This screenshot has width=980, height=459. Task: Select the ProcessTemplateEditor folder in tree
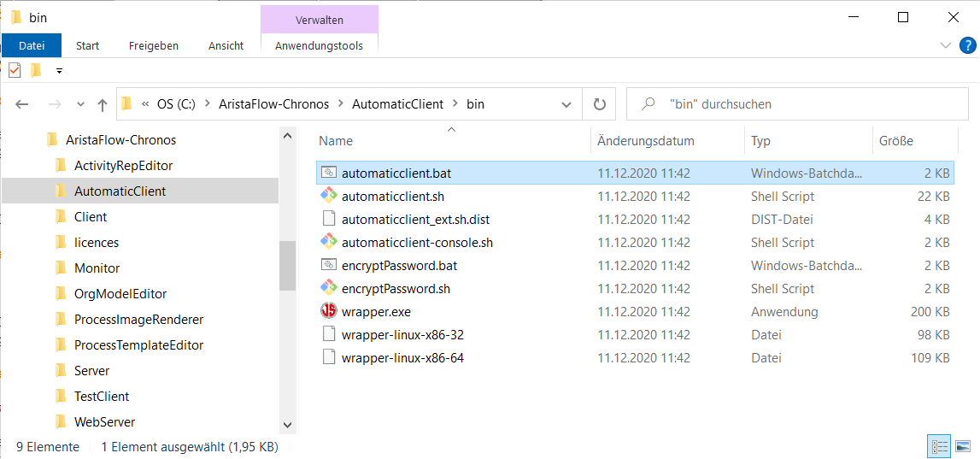138,345
